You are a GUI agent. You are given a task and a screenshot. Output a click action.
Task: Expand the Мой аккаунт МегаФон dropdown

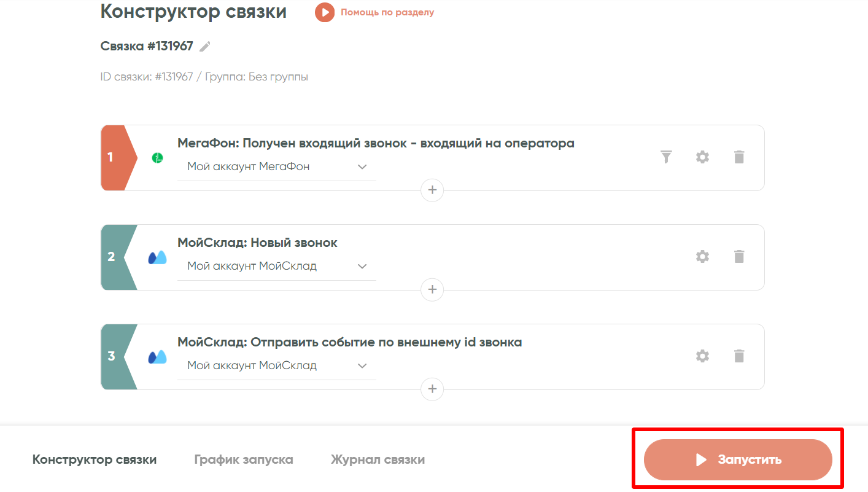click(277, 166)
